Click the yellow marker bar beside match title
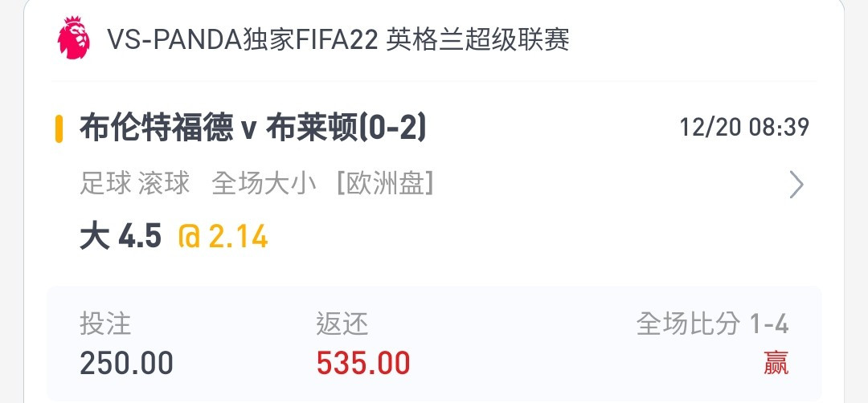 click(59, 128)
